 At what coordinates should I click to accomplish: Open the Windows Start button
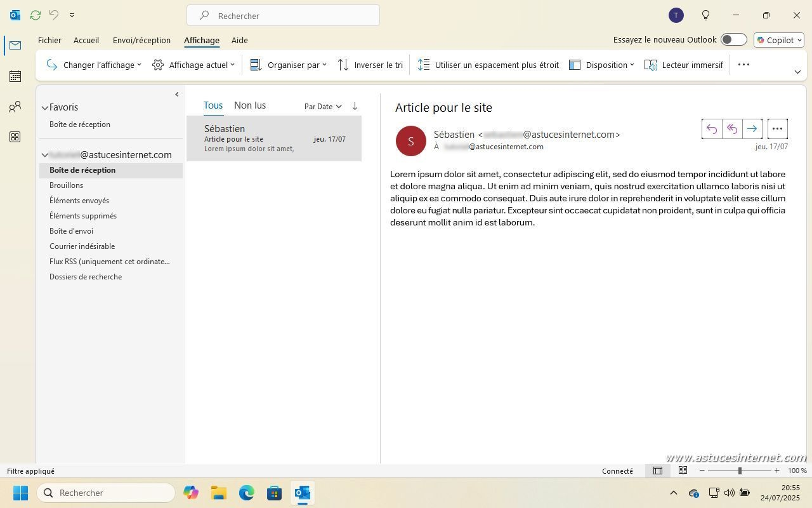20,493
